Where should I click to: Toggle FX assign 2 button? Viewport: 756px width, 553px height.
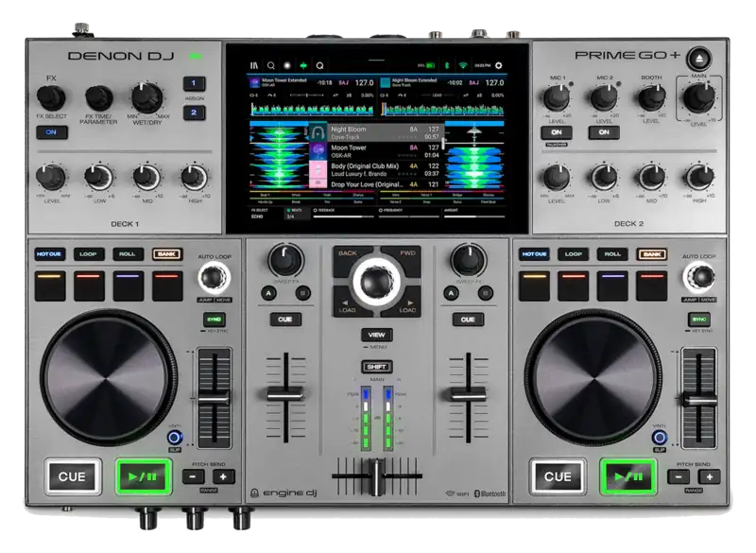click(x=194, y=112)
